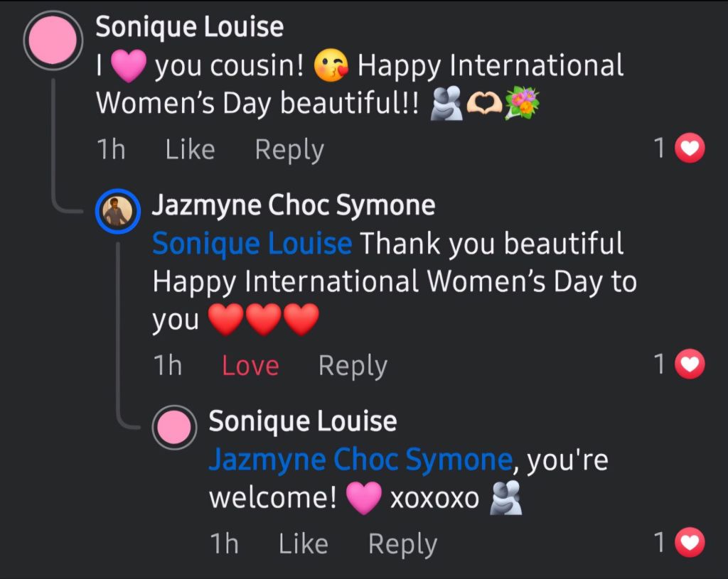Remove Love reaction on Jazmyne's reply
This screenshot has height=579, width=728.
250,365
